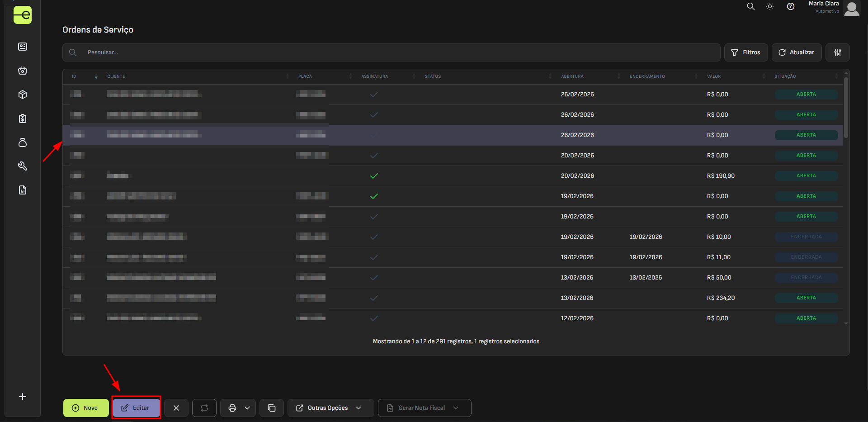Open the help question mark icon
This screenshot has width=868, height=422.
(790, 6)
